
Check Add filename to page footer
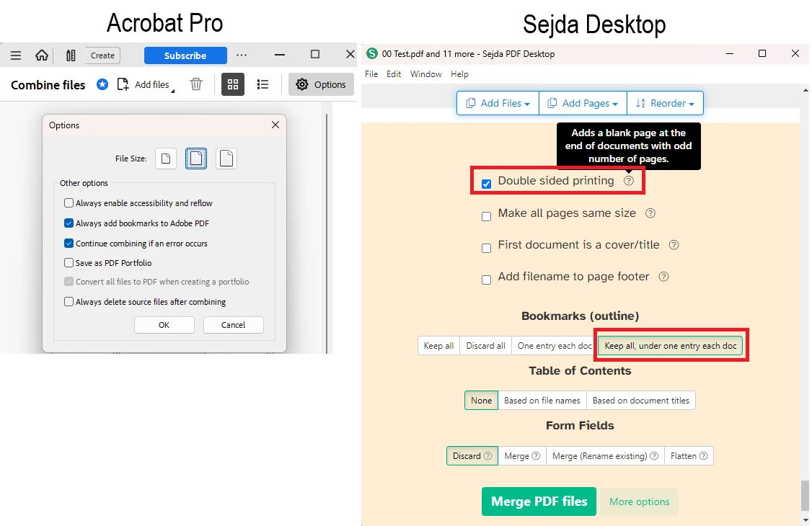pyautogui.click(x=486, y=280)
